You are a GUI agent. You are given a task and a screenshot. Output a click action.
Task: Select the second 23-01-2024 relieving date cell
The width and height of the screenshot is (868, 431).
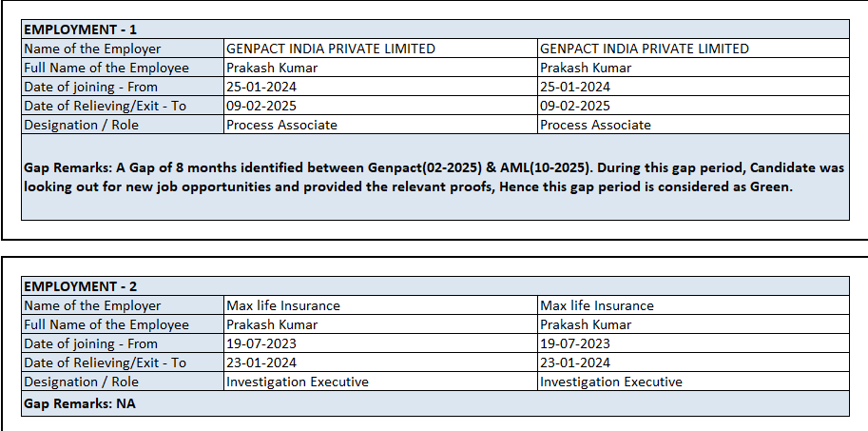[575, 362]
